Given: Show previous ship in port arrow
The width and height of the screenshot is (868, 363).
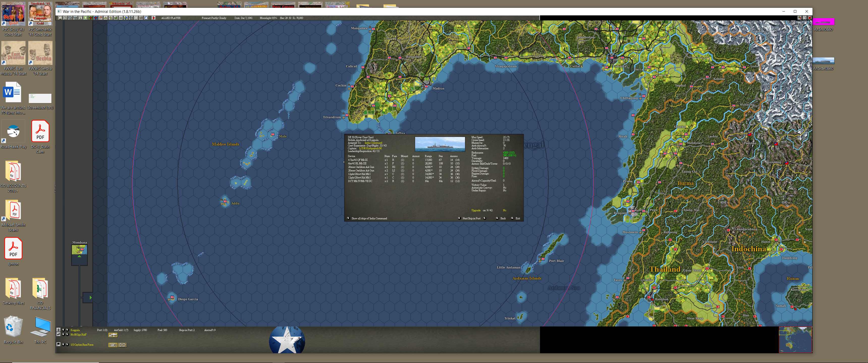Looking at the screenshot, I should coord(459,219).
